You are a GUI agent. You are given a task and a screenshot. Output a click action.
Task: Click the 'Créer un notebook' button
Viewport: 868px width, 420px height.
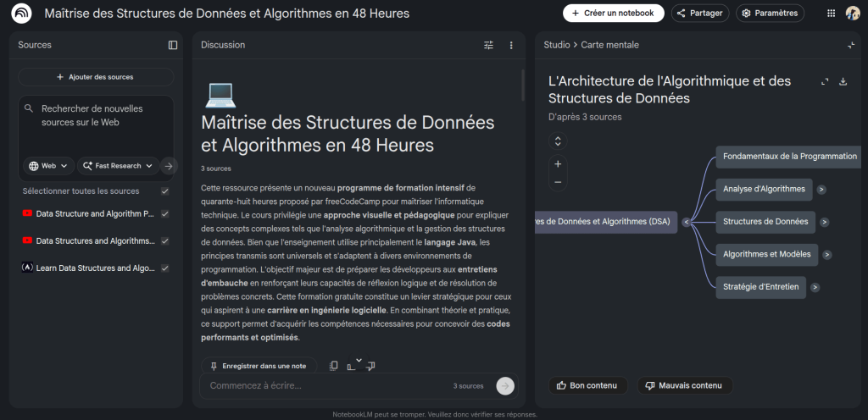tap(613, 14)
